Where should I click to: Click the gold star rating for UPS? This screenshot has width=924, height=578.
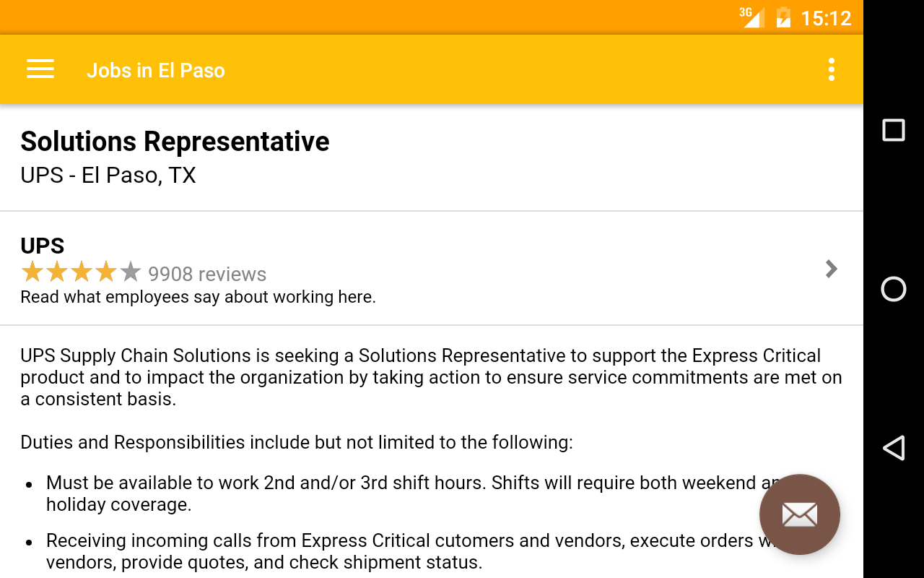coord(69,272)
